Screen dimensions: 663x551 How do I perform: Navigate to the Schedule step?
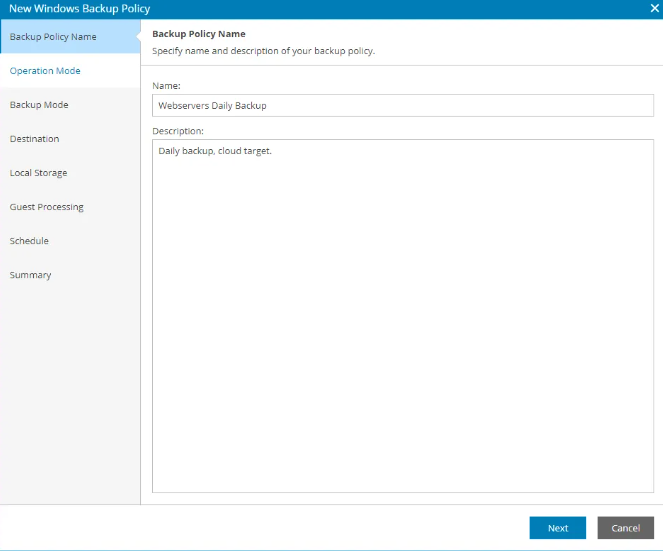point(29,241)
